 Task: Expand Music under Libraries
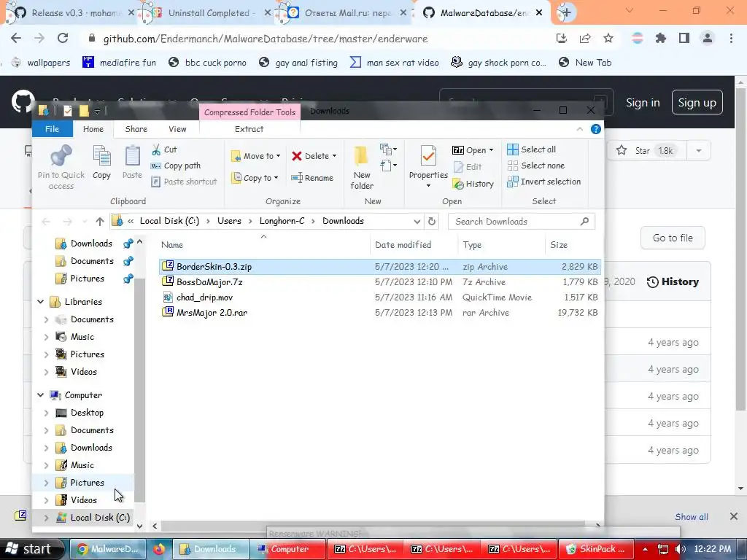tap(46, 337)
